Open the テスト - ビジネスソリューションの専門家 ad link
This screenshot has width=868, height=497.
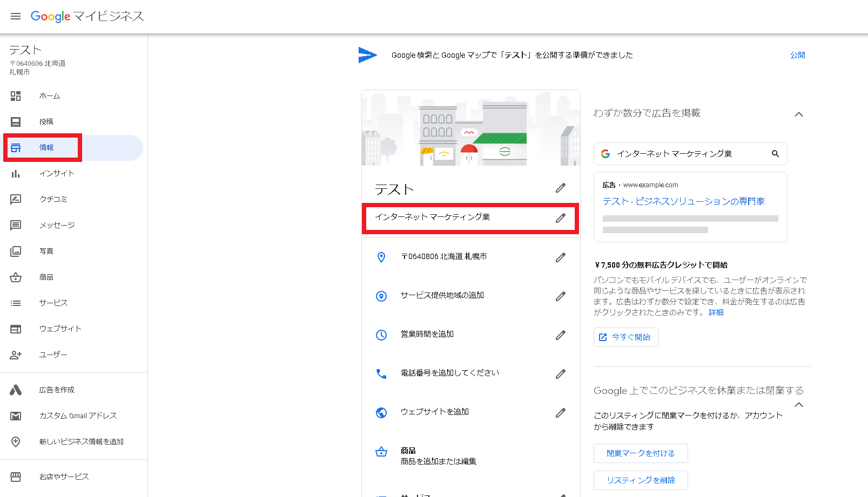(x=684, y=201)
